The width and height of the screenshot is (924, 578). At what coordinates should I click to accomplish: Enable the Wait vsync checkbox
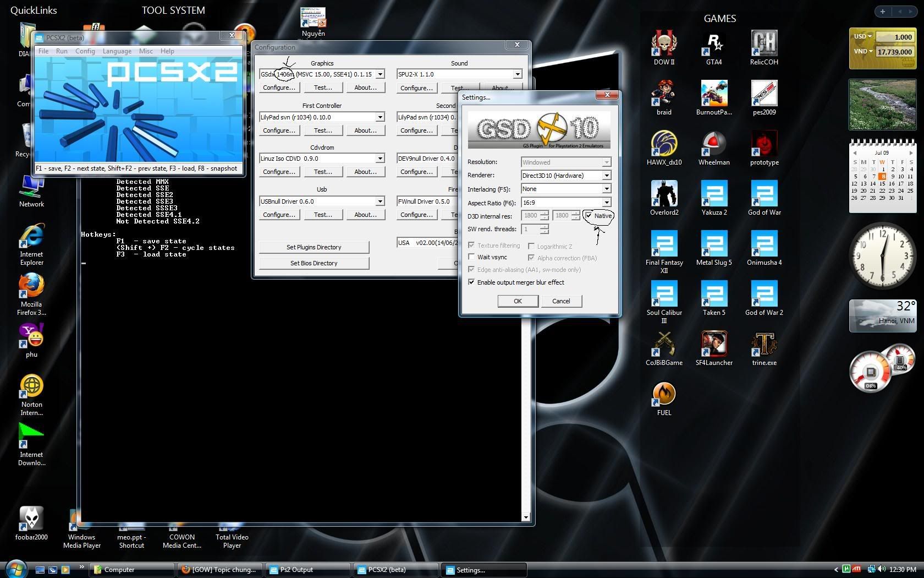[471, 257]
